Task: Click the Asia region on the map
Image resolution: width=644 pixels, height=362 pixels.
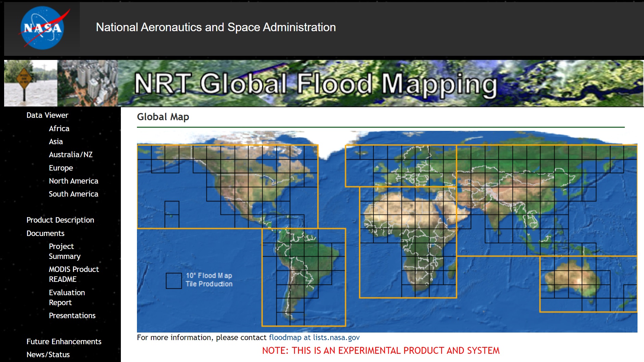Action: click(547, 200)
